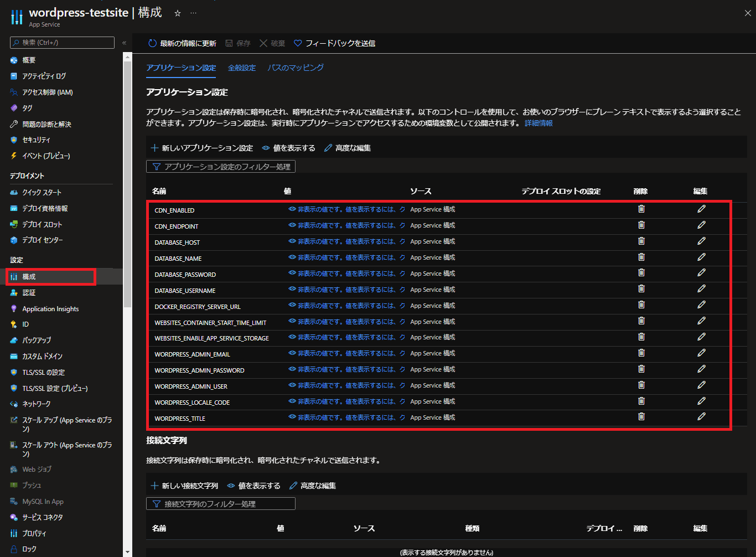
Task: Click the sidebar scroll down arrow
Action: click(x=128, y=552)
